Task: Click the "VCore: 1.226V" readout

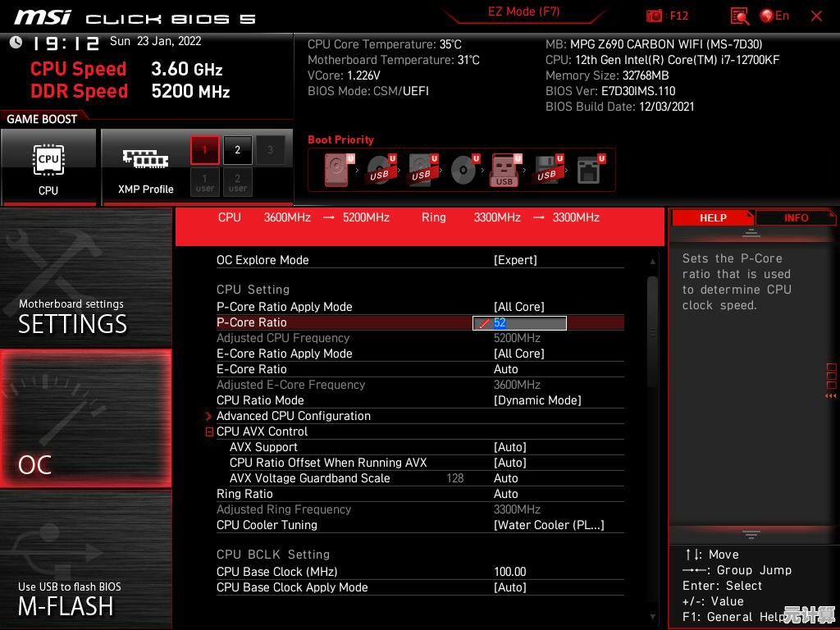Action: tap(344, 75)
